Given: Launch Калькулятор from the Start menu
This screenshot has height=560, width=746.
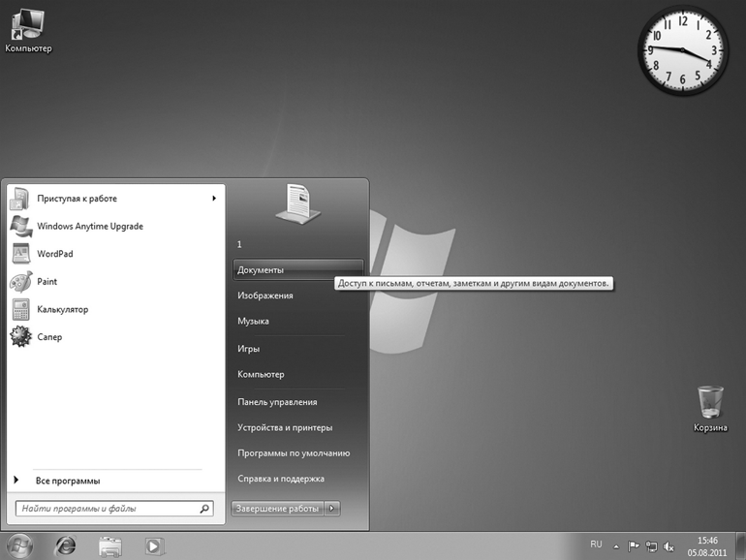Looking at the screenshot, I should coord(62,309).
